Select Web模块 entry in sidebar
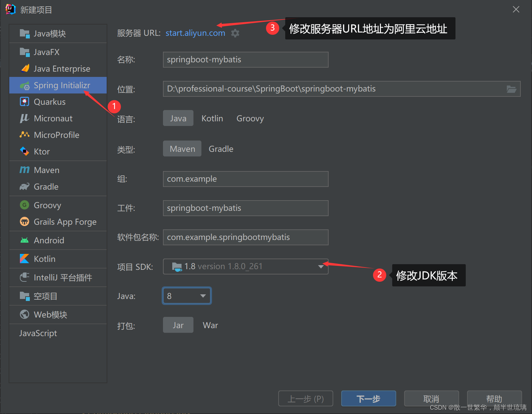532x414 pixels. [x=58, y=315]
